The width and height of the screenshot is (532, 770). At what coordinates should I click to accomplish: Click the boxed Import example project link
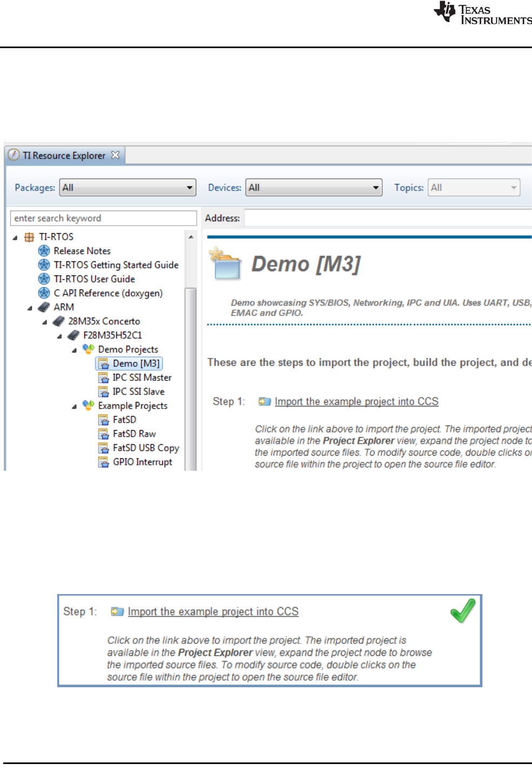click(x=213, y=611)
